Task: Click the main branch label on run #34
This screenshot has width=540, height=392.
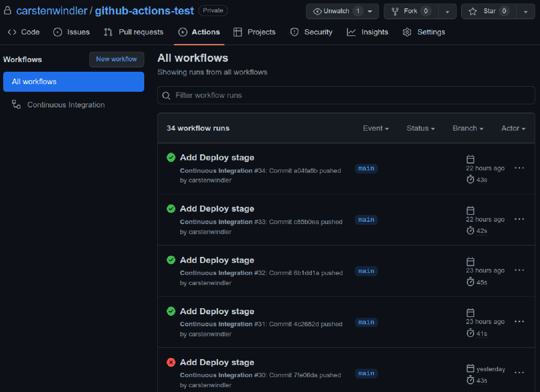Action: 366,168
